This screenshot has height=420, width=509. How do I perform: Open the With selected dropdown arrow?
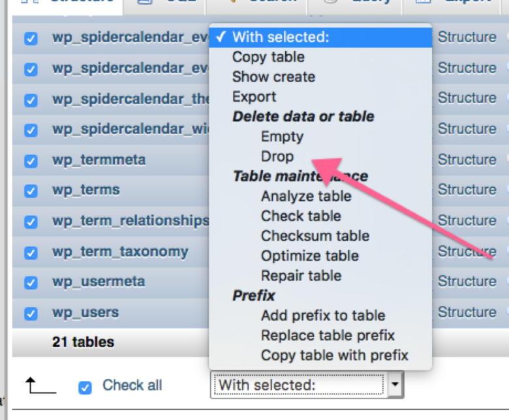click(x=395, y=385)
